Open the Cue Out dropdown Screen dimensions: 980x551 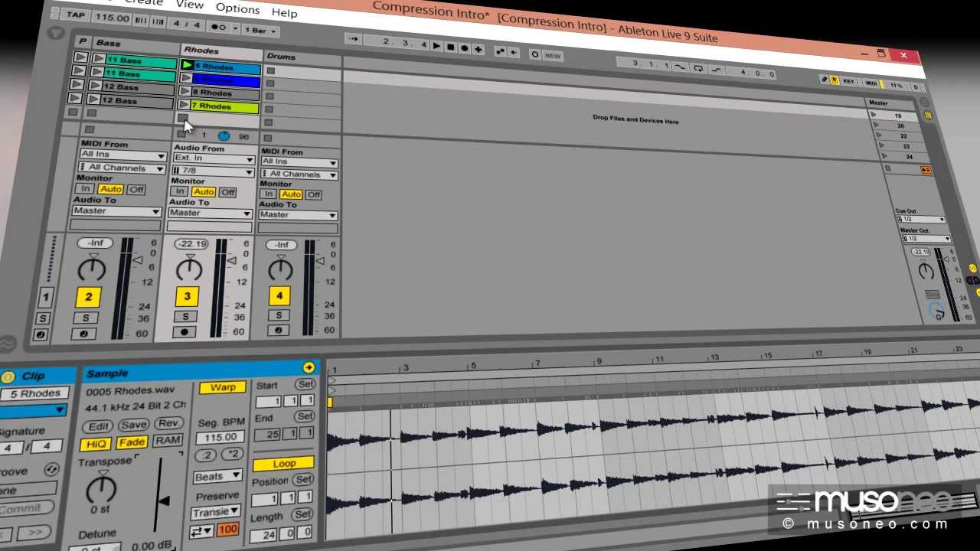coord(920,220)
